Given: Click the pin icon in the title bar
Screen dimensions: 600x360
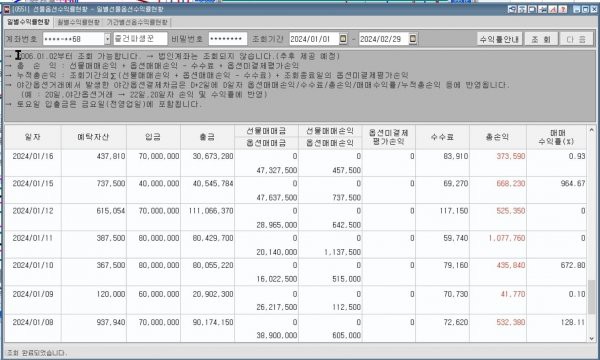Looking at the screenshot, I should pyautogui.click(x=542, y=9).
